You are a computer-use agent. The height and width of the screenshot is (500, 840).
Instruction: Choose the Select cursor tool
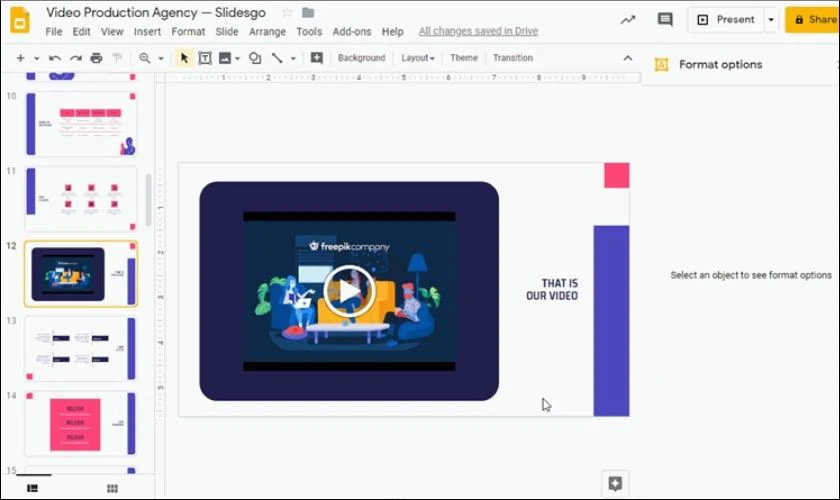coord(184,58)
